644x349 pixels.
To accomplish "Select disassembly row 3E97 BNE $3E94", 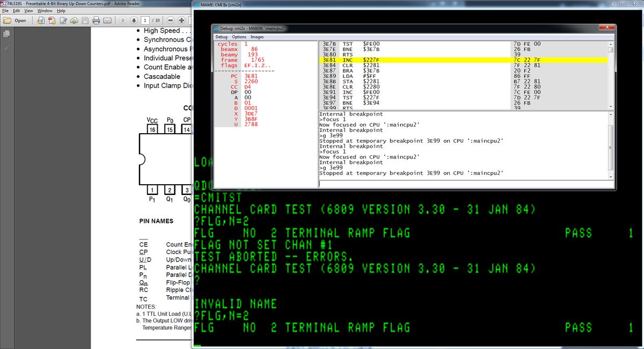I will tap(463, 103).
